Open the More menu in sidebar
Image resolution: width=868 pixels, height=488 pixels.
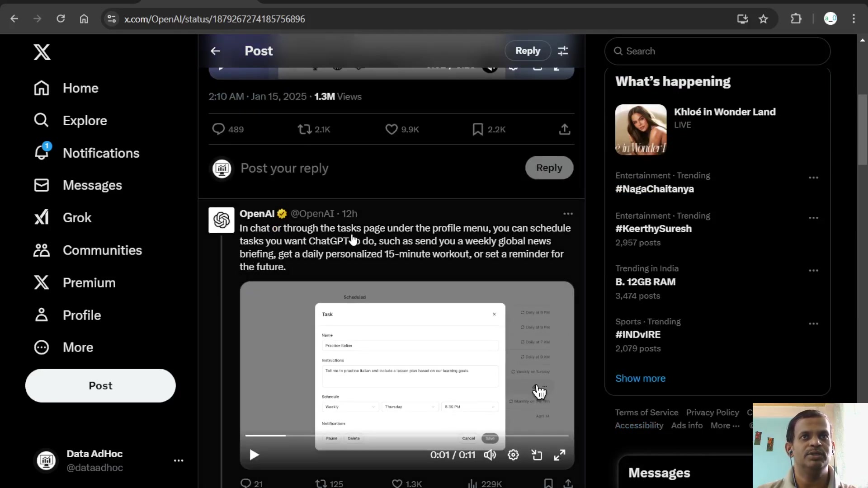coord(63,347)
